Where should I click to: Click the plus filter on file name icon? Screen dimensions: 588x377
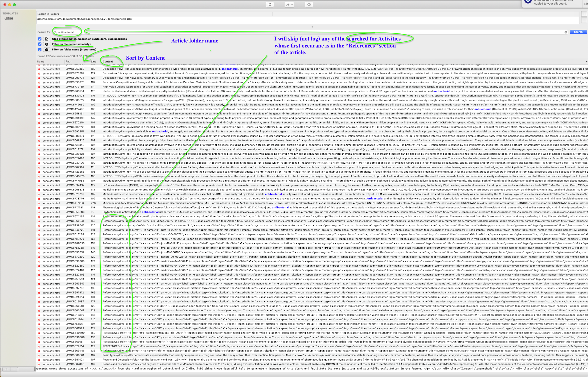pos(47,44)
